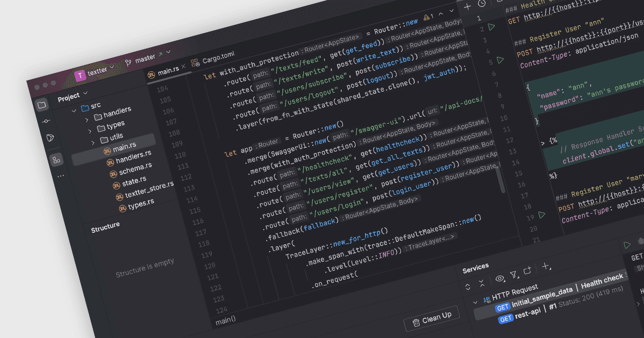Click the Clean Up button
This screenshot has width=644, height=338.
432,319
